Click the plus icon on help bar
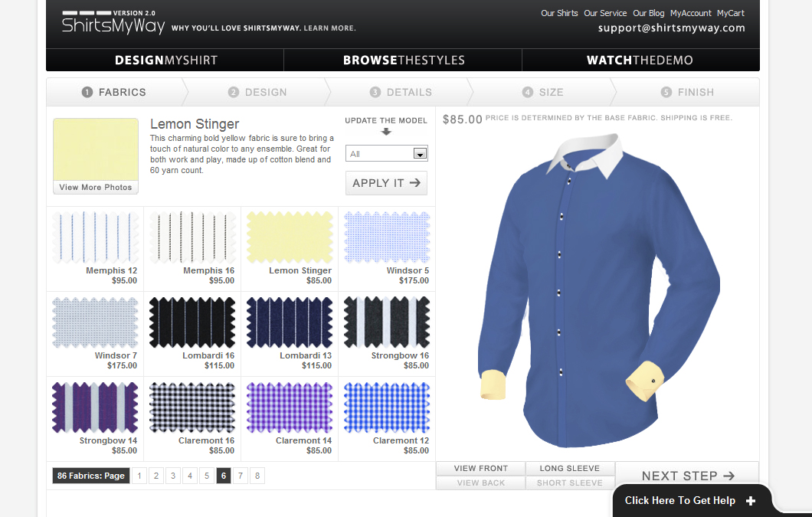This screenshot has height=517, width=812. point(751,501)
